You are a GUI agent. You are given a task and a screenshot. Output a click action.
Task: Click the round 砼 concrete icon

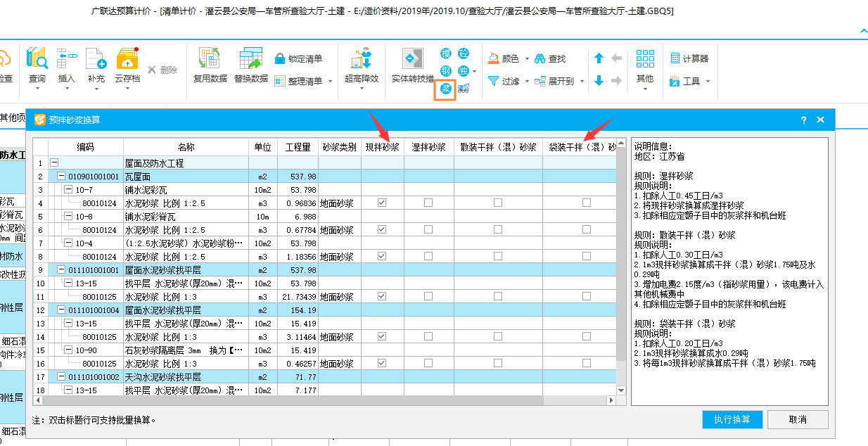tap(464, 54)
